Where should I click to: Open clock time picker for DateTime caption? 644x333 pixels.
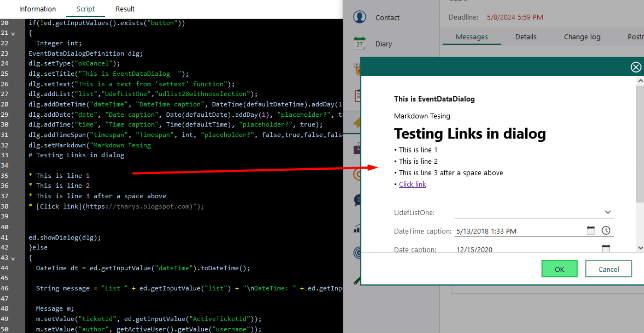(606, 230)
